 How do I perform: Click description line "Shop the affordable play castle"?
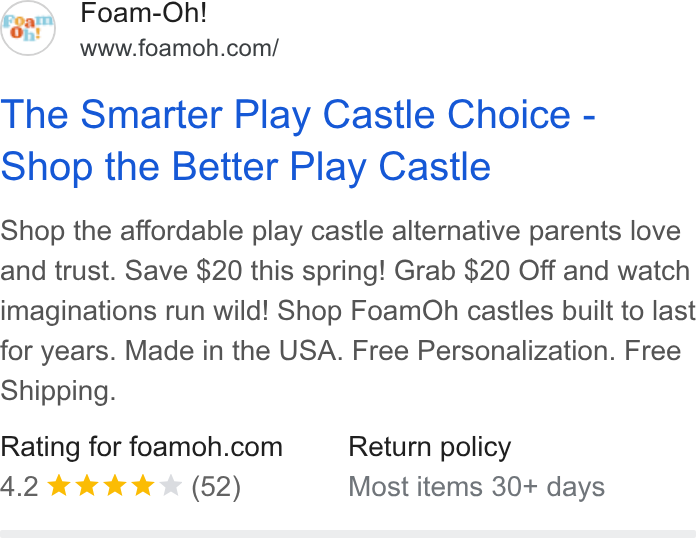[192, 231]
